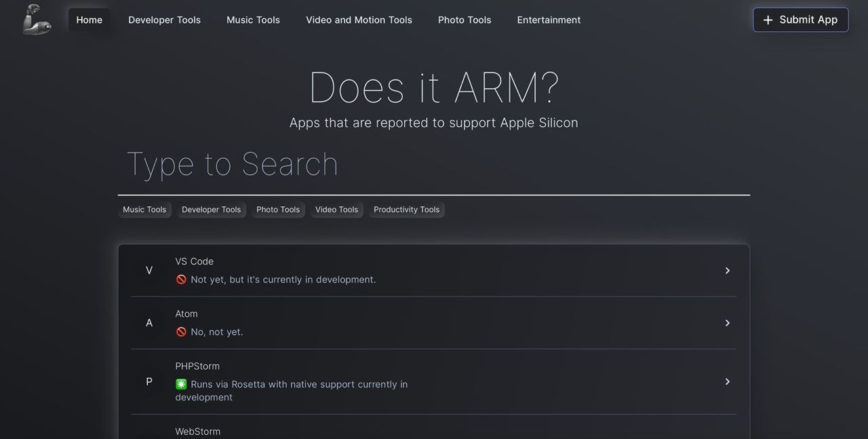Click the 'No, not yet.' status text
The image size is (868, 439).
click(x=217, y=332)
